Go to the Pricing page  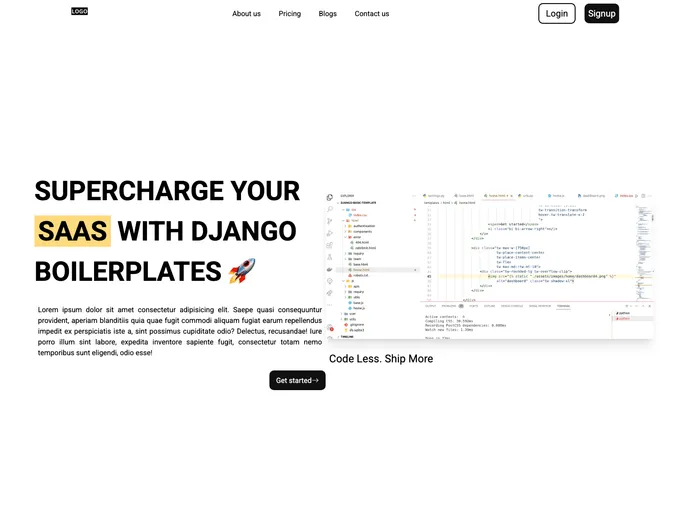(x=290, y=14)
